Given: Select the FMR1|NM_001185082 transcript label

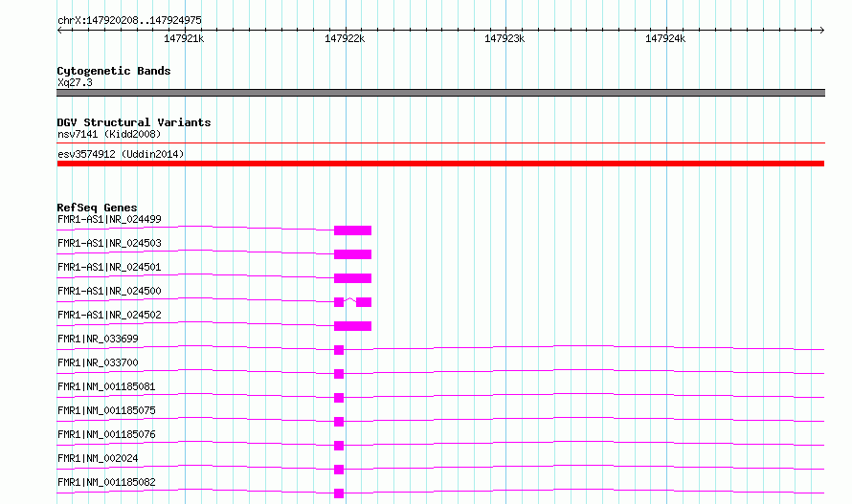Looking at the screenshot, I should coord(106,482).
